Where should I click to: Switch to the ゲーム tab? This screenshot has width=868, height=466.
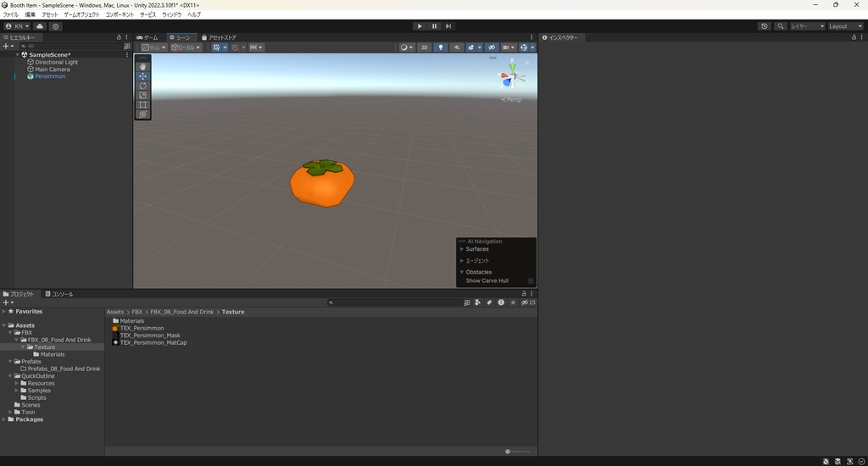(x=147, y=37)
